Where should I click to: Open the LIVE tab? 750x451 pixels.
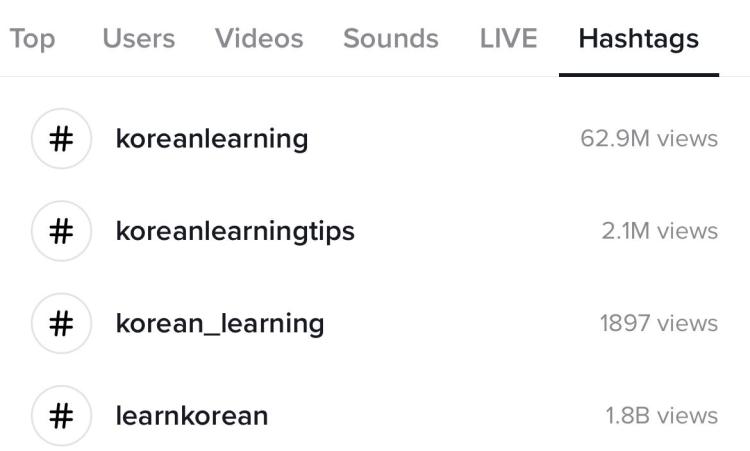point(508,38)
